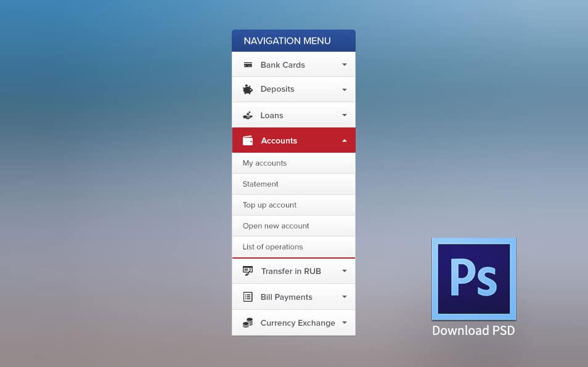Select the Bill Payments document icon
The height and width of the screenshot is (367, 588).
click(248, 296)
